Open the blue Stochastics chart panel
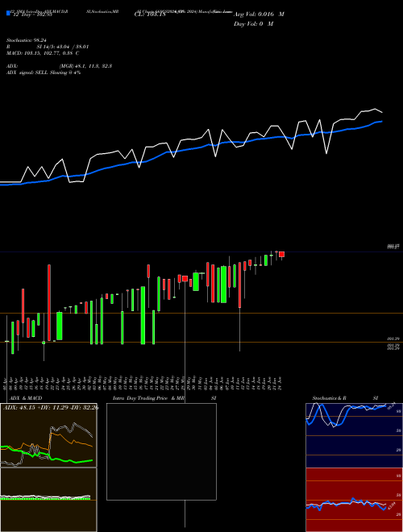 (354, 435)
